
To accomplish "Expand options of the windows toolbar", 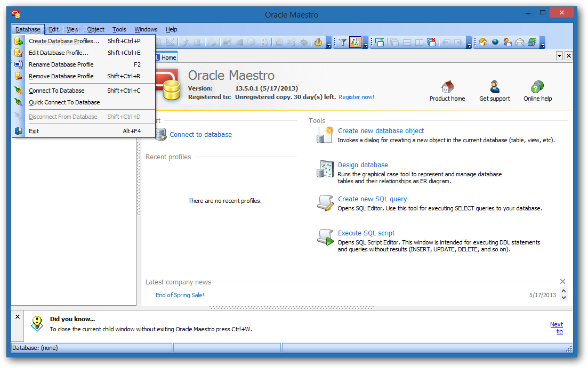I will [469, 43].
